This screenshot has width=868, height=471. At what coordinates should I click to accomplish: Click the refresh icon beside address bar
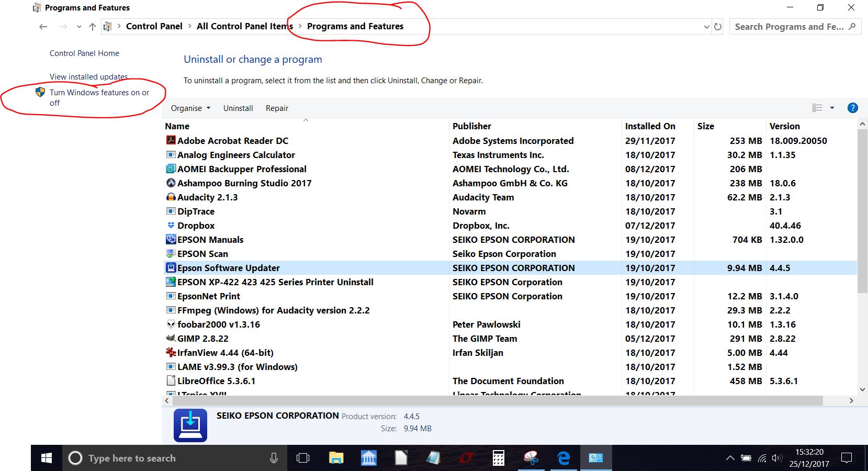pyautogui.click(x=718, y=27)
